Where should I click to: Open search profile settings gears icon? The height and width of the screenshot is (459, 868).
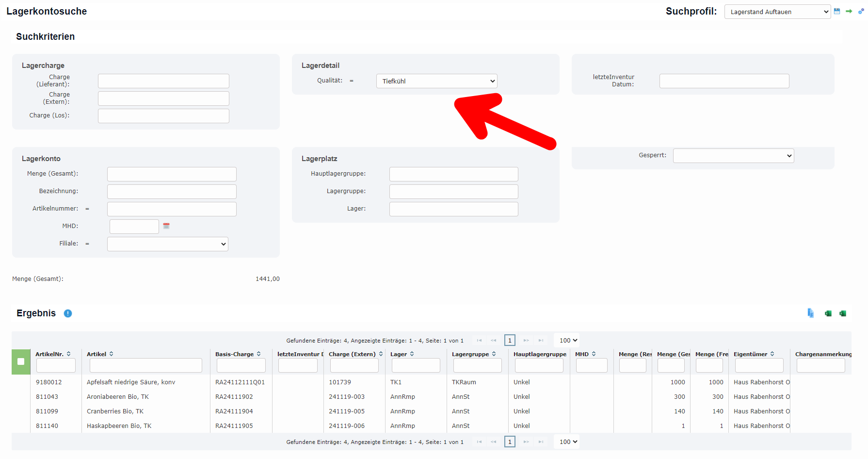pyautogui.click(x=861, y=11)
